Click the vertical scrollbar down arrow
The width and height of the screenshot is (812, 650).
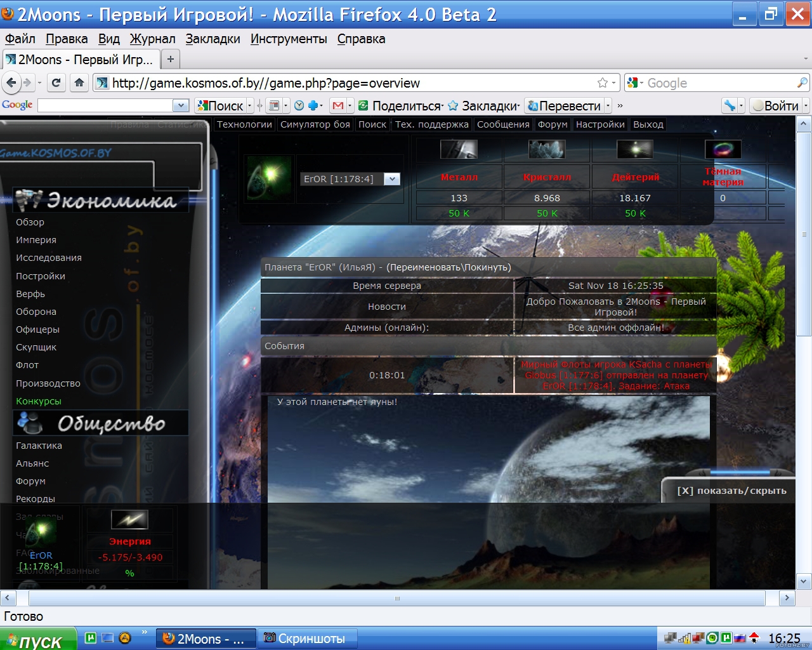tap(803, 581)
